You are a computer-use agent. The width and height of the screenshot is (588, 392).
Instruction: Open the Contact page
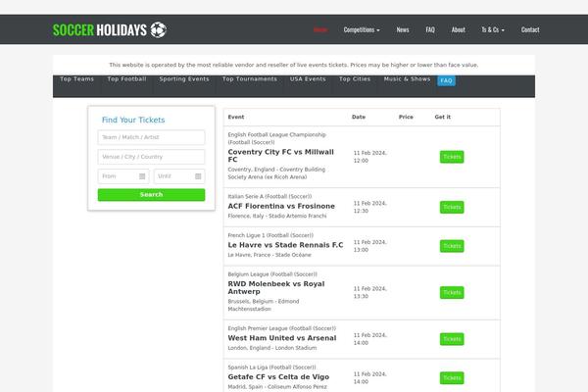point(530,29)
